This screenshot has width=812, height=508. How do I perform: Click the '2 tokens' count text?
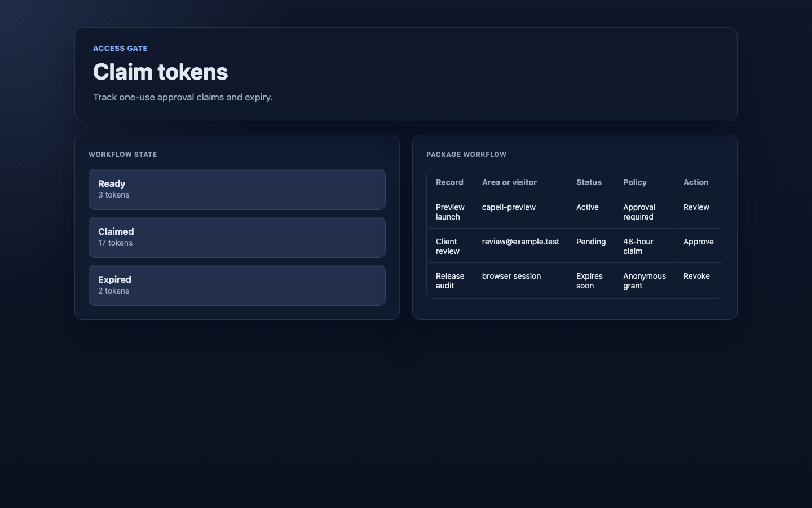[x=113, y=291]
